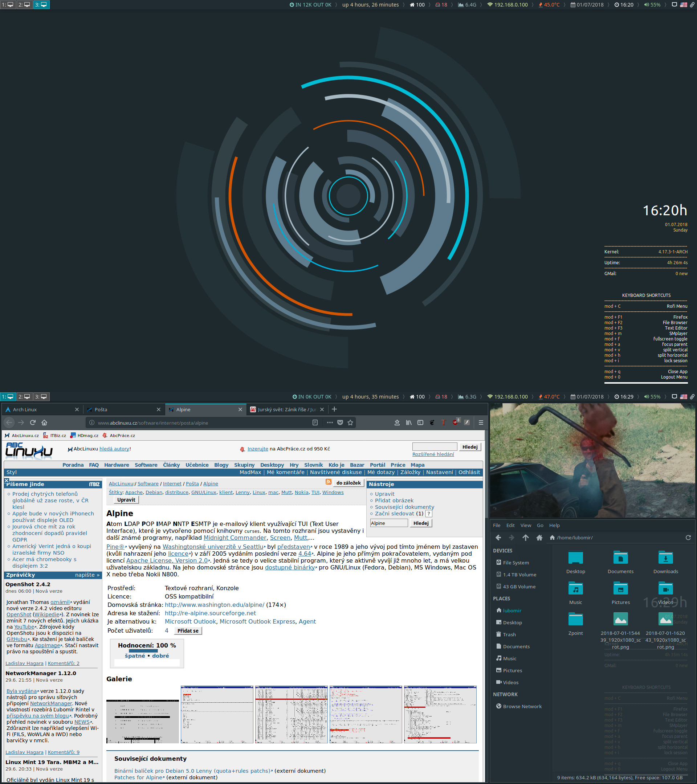Open the 'Go' menu in the file manager
This screenshot has height=784, width=697.
click(x=540, y=526)
